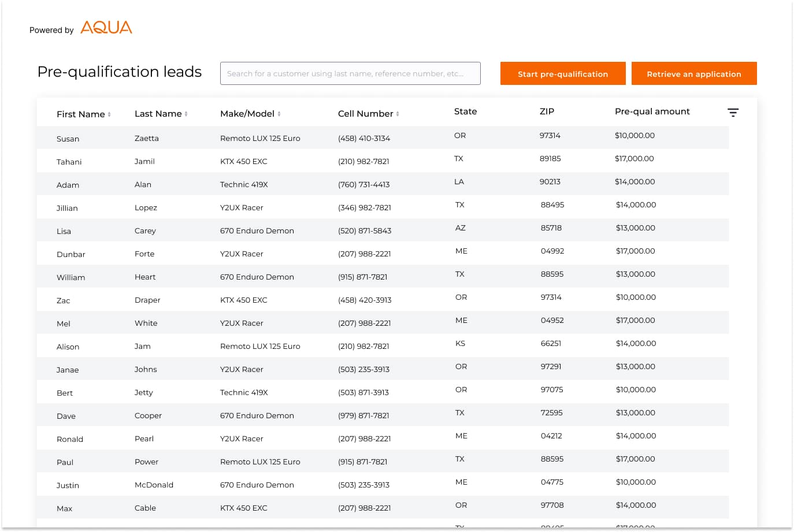Click last name White
The height and width of the screenshot is (532, 794).
(x=146, y=323)
